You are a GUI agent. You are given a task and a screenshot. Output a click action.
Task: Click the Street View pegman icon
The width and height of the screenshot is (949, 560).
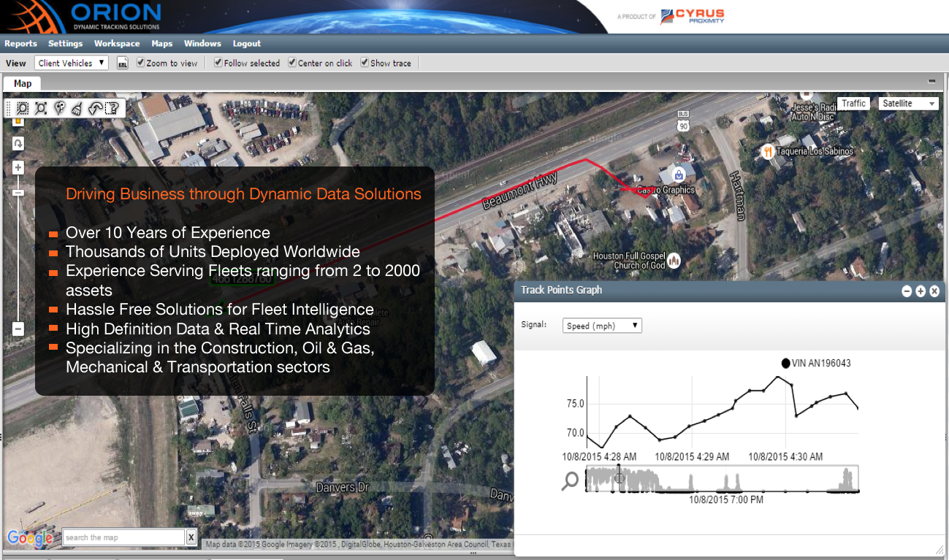pyautogui.click(x=18, y=121)
